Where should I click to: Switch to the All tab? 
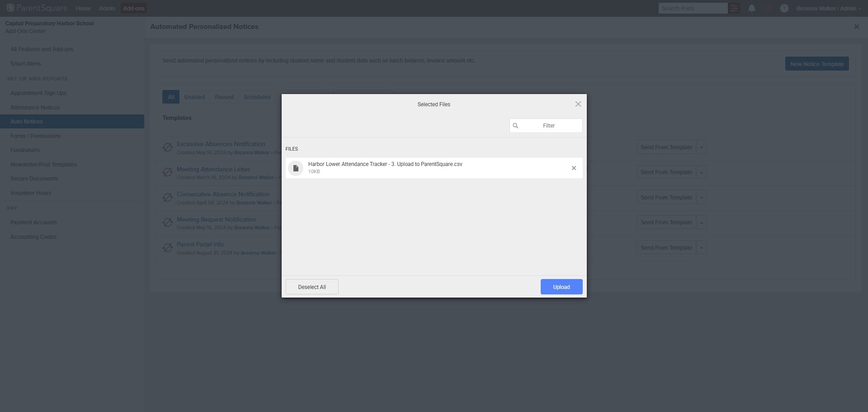(171, 97)
